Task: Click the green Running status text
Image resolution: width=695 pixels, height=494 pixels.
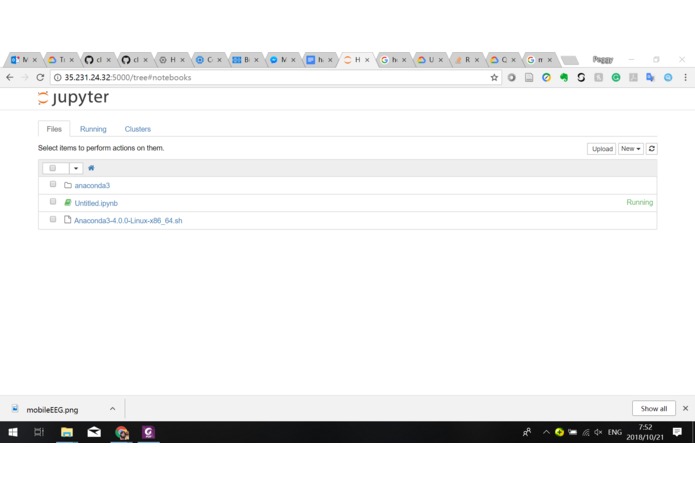Action: point(640,202)
